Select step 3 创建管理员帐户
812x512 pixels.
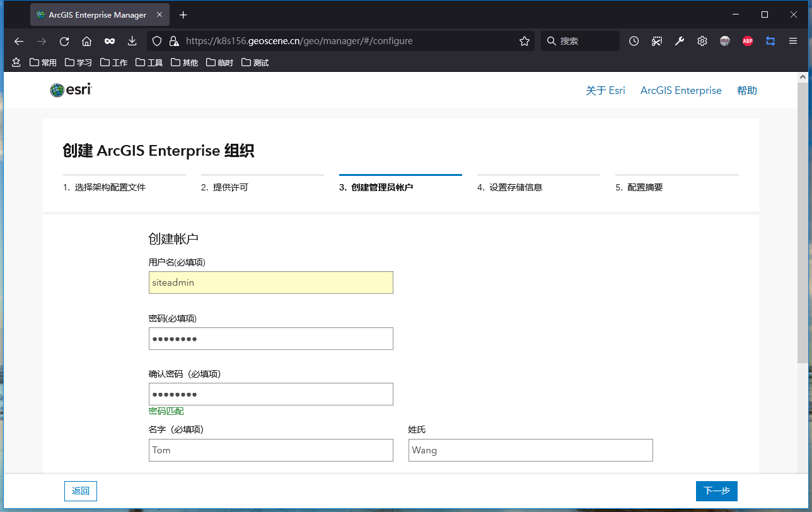point(376,187)
